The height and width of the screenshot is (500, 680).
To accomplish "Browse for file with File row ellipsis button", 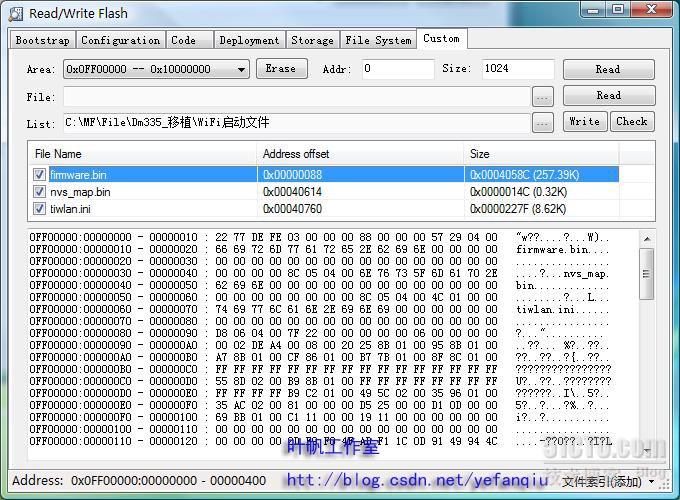I will [x=543, y=97].
